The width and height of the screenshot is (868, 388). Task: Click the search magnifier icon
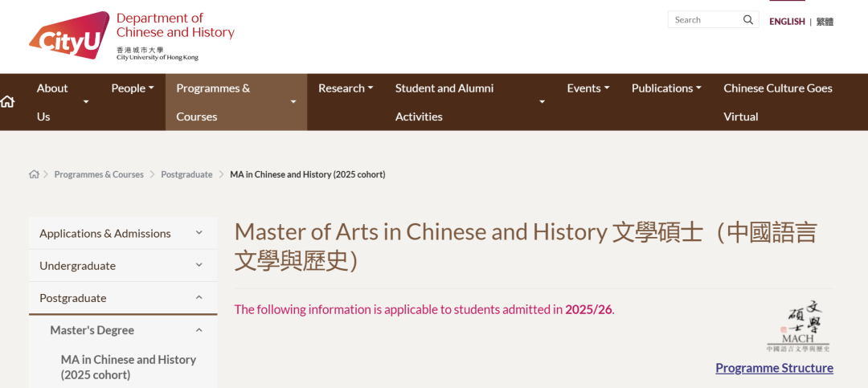[x=747, y=20]
